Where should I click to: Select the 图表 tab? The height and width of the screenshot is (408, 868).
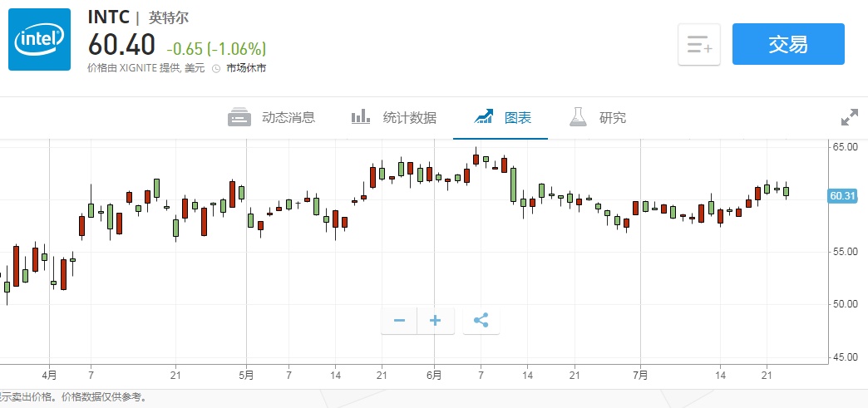click(518, 118)
